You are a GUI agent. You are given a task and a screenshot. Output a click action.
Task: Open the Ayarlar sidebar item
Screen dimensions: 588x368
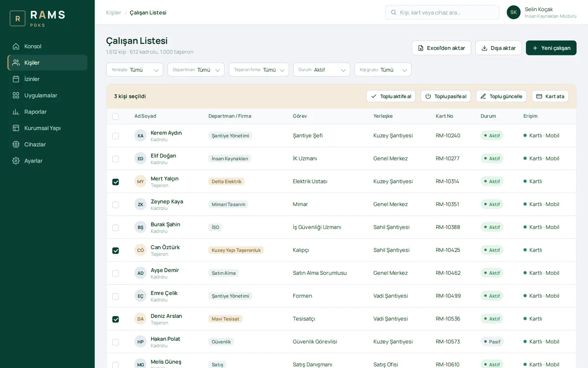click(x=48, y=160)
